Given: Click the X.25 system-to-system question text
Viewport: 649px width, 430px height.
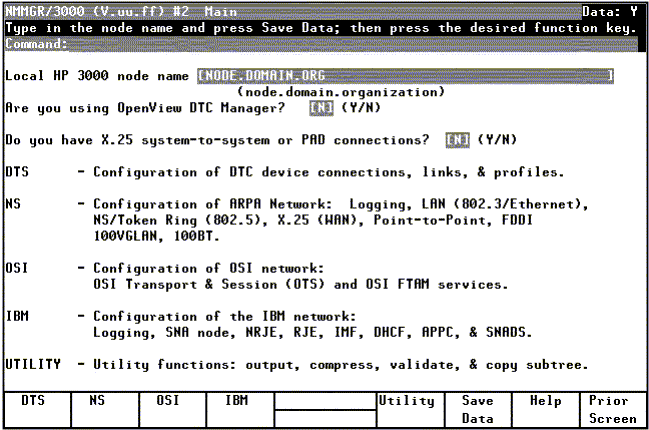Looking at the screenshot, I should [217, 140].
